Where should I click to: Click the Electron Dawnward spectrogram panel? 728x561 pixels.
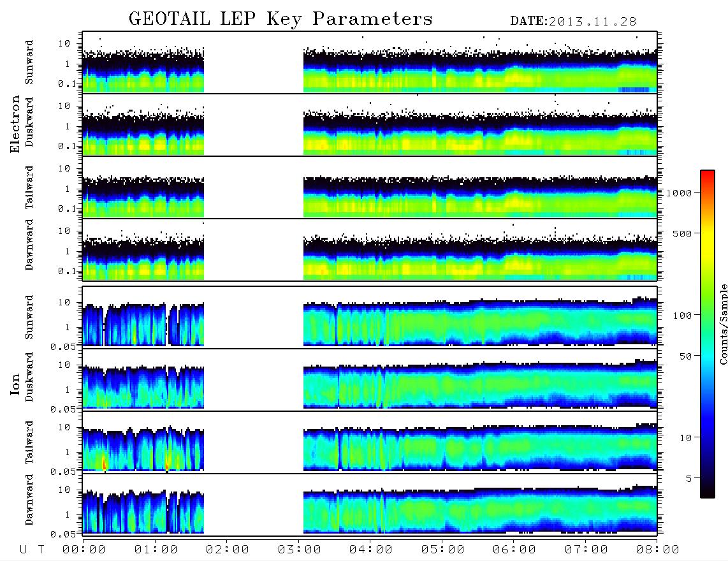(370, 249)
